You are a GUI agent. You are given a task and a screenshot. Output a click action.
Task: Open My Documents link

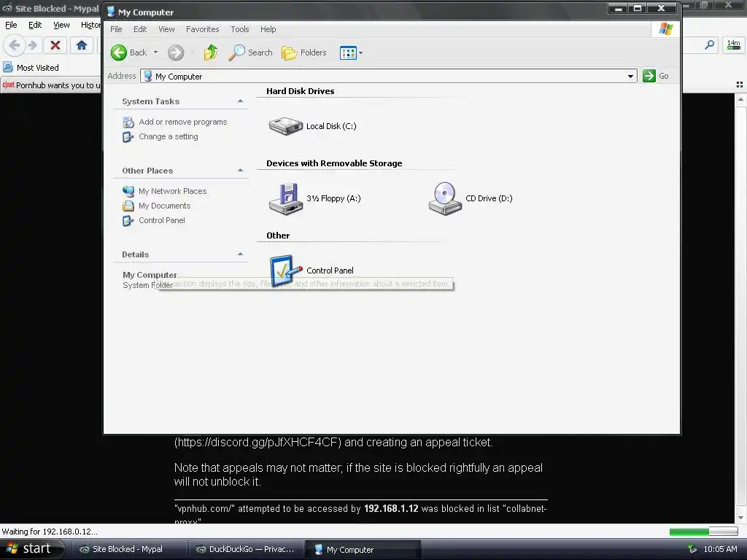pyautogui.click(x=164, y=206)
